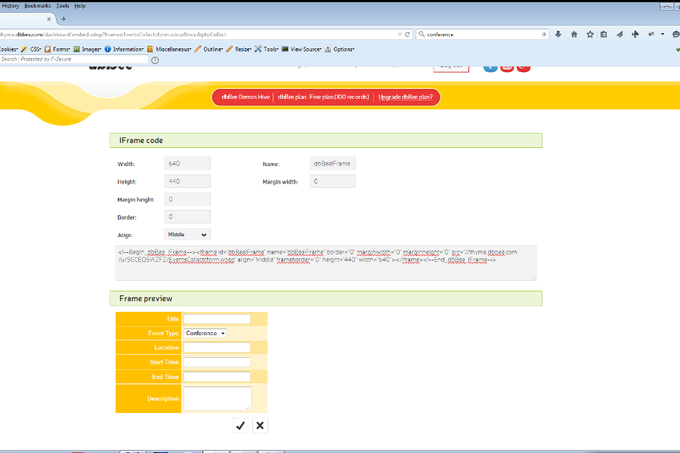Open Web Developer Images menu
Screen dimensions: 680x453
87,49
